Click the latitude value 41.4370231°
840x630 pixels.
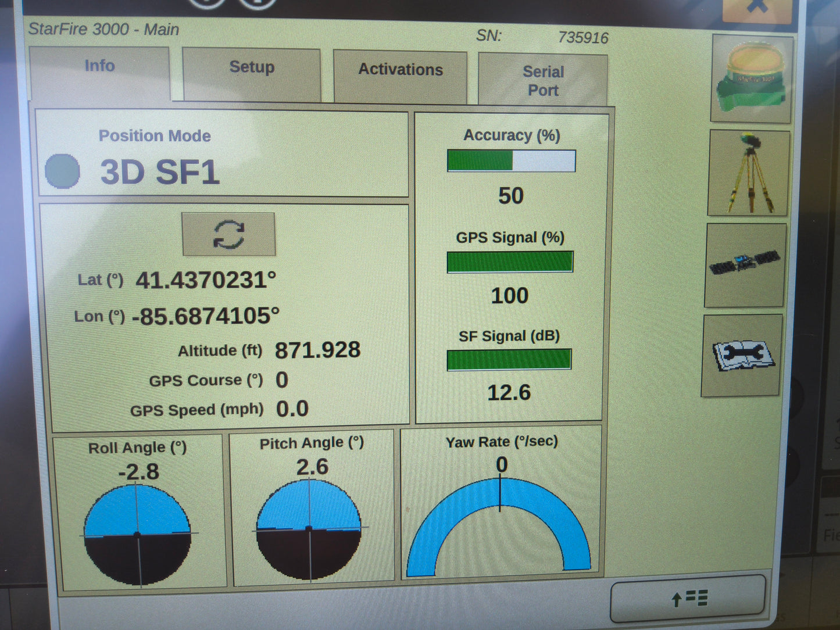[x=206, y=280]
